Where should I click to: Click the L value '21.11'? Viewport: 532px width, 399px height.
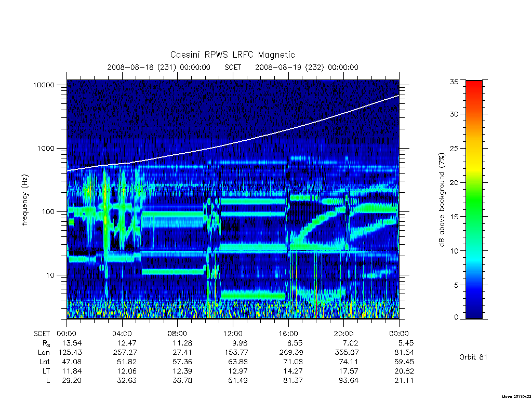404,380
